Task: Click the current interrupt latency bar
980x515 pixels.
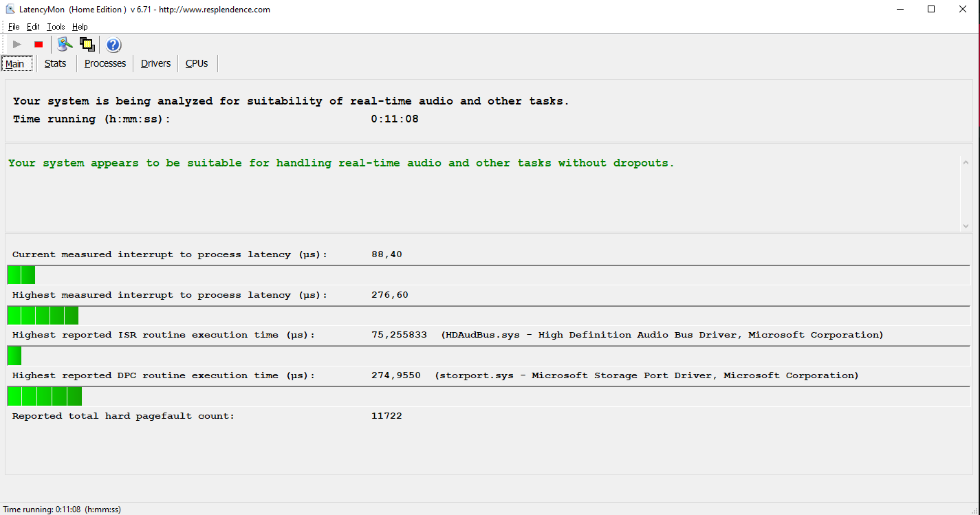Action: coord(488,275)
